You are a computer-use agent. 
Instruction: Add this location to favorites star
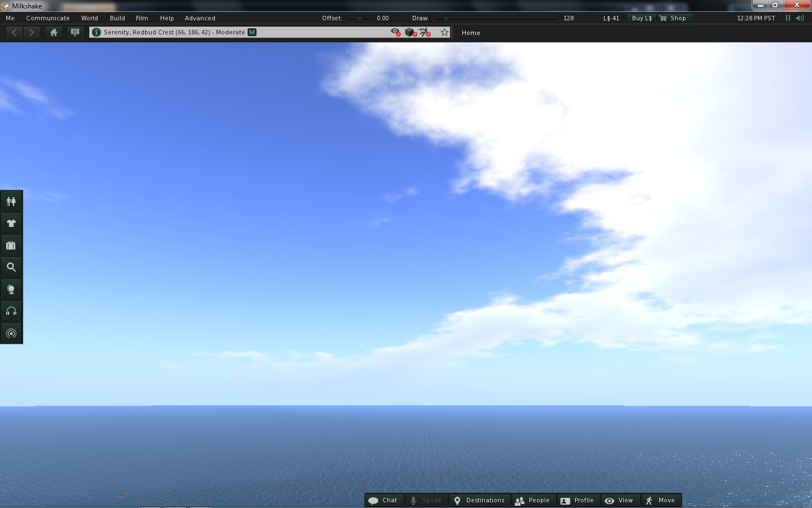pyautogui.click(x=444, y=33)
